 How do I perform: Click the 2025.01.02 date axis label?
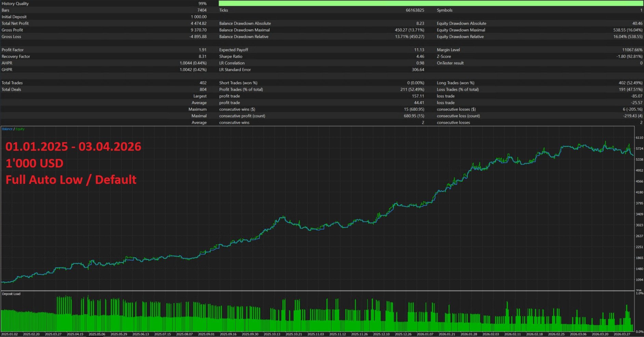[9, 334]
